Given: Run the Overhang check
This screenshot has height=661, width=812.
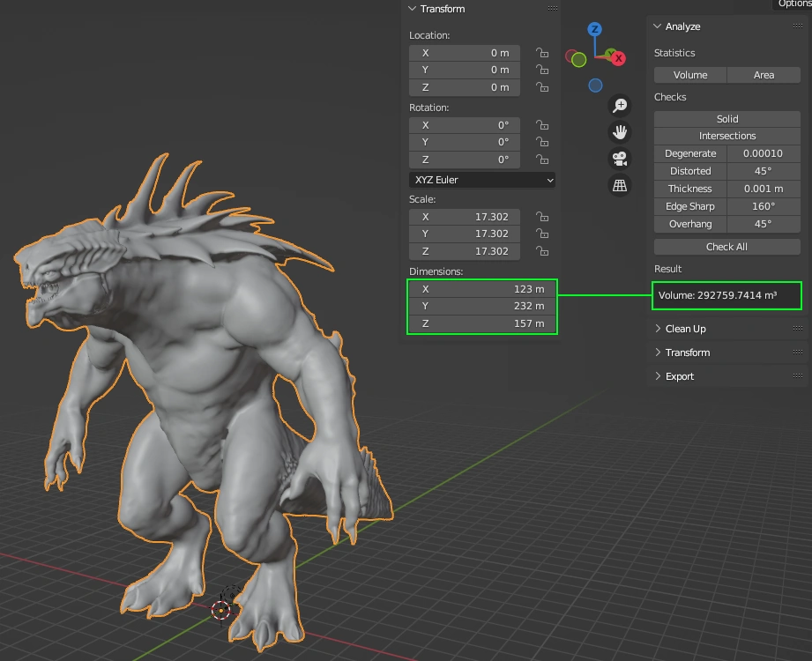Looking at the screenshot, I should tap(690, 224).
